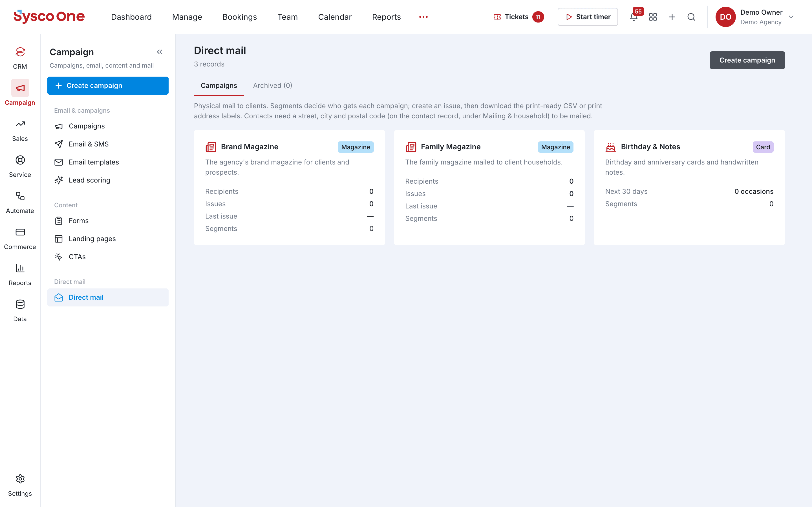Open the quick add plus menu
Image resolution: width=812 pixels, height=507 pixels.
click(672, 17)
